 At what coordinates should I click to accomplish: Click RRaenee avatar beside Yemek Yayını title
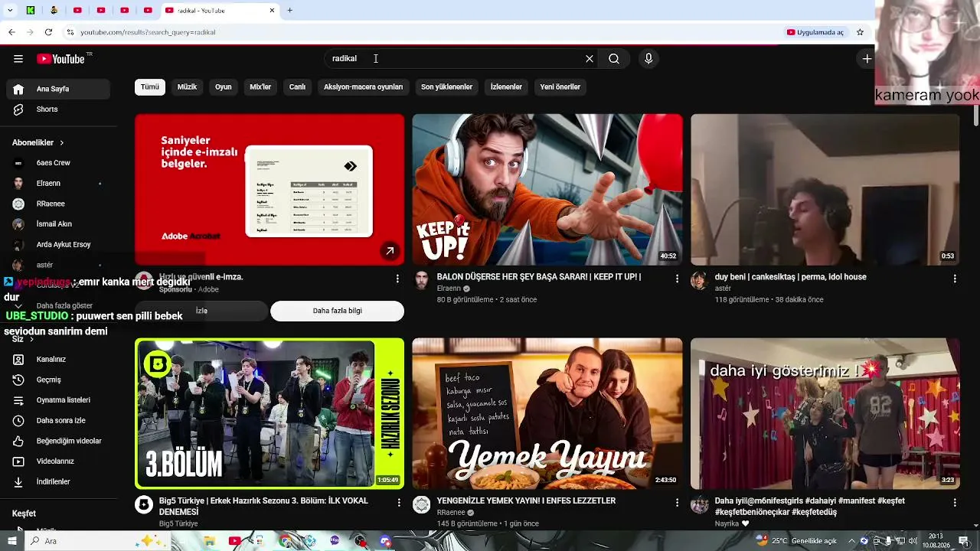[x=422, y=504]
